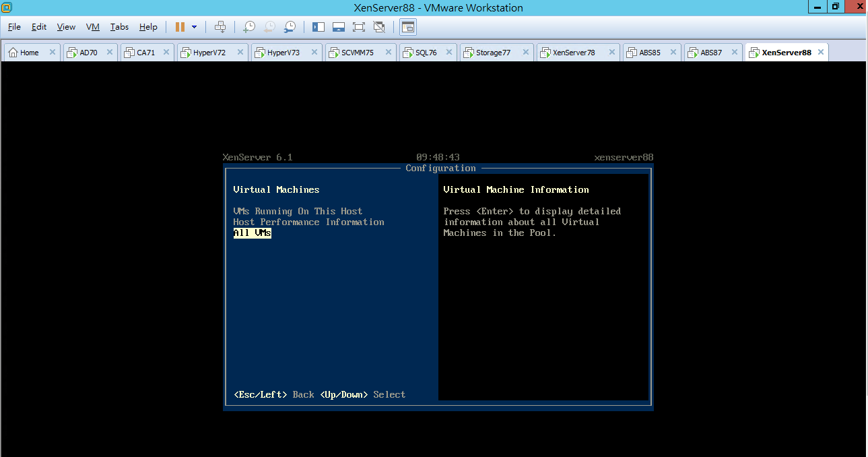Close the XenServer78 tab
This screenshot has height=457, width=868.
pyautogui.click(x=611, y=53)
